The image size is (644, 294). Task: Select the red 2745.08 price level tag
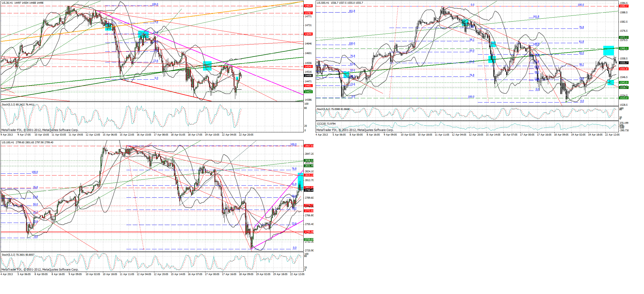tap(309, 232)
